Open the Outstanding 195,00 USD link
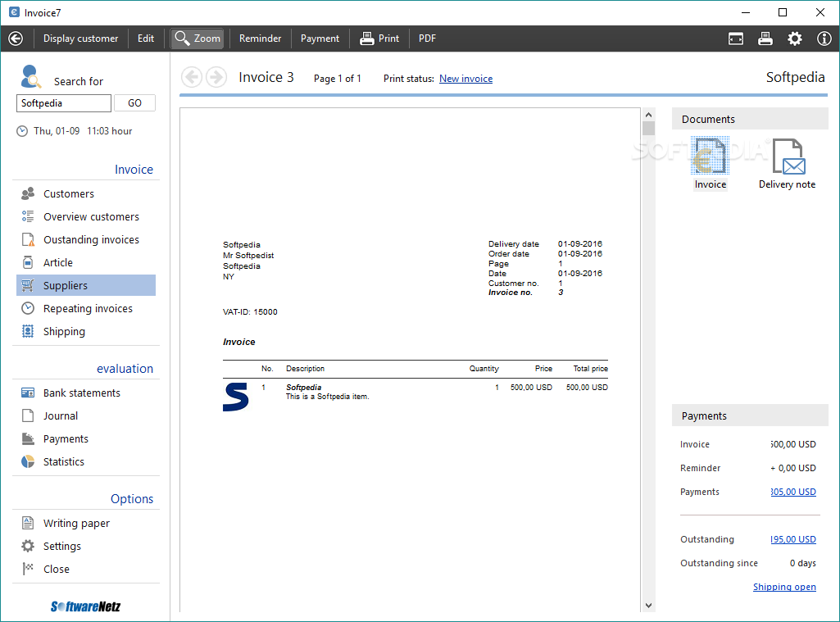The height and width of the screenshot is (622, 840). 793,539
